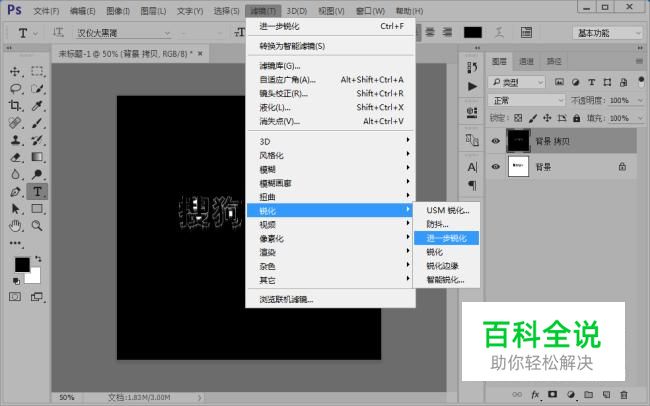Add layer style fx icon
Viewport: 650px width, 406px height.
point(535,394)
